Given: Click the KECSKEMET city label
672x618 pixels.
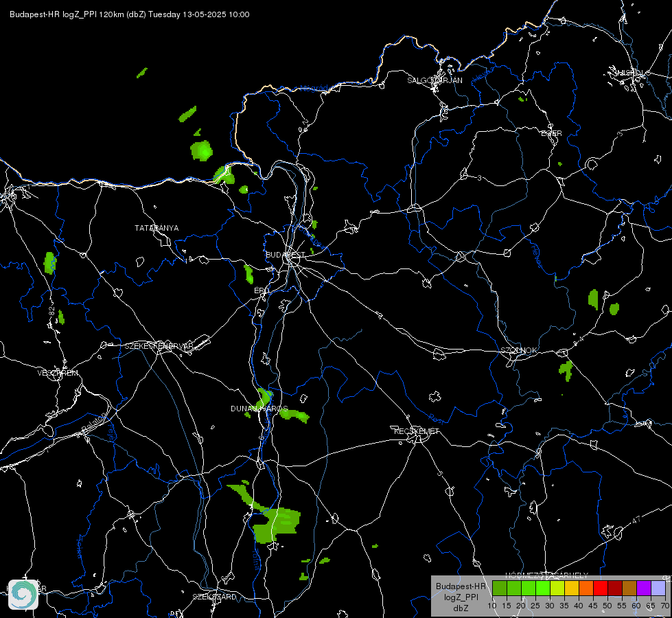Looking at the screenshot, I should pos(417,431).
